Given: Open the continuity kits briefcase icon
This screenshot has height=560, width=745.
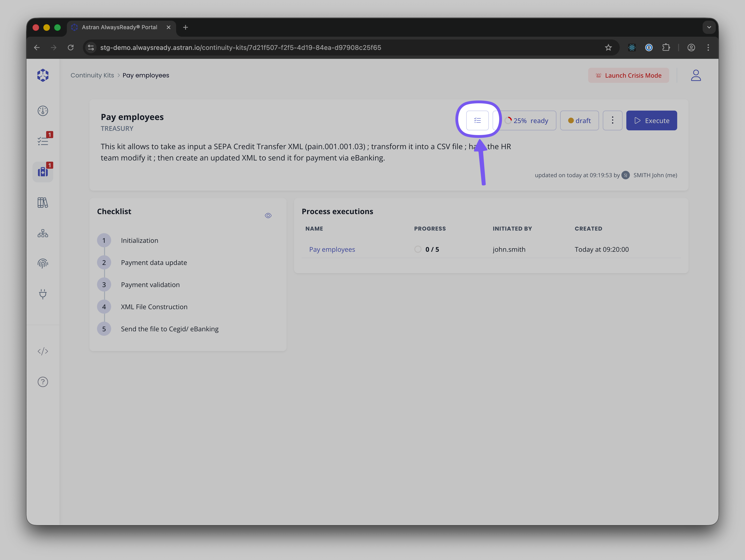Looking at the screenshot, I should tap(43, 172).
